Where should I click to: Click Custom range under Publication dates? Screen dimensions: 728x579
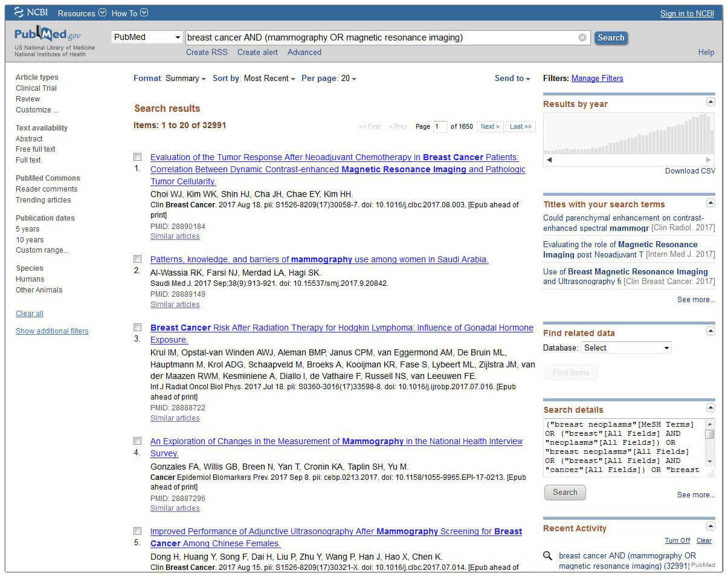[x=42, y=250]
